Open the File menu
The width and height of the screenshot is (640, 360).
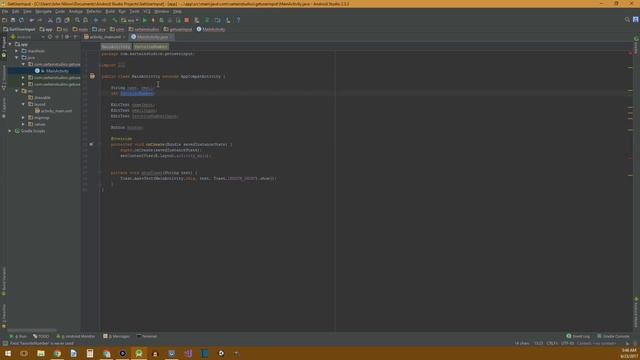click(x=5, y=11)
